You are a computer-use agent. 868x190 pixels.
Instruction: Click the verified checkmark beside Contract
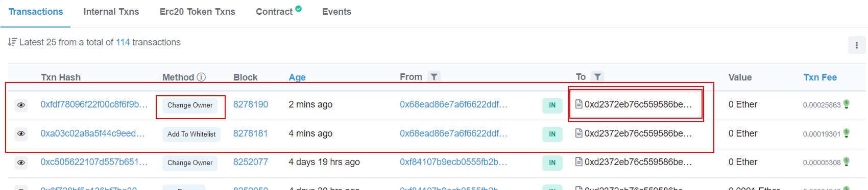pyautogui.click(x=299, y=9)
